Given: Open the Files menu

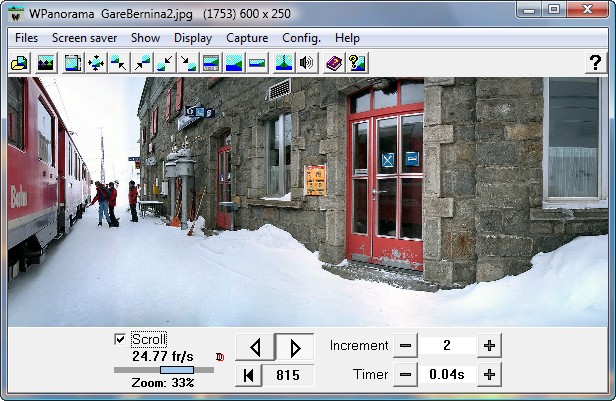Looking at the screenshot, I should [x=27, y=38].
